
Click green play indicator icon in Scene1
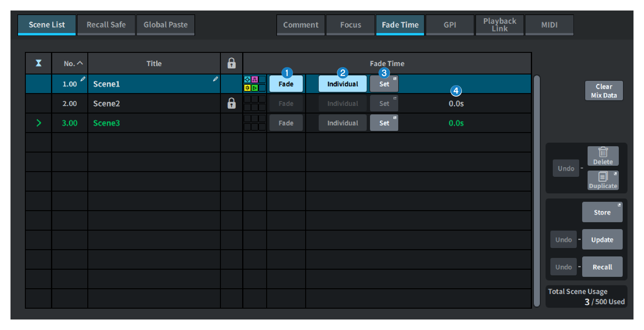pos(254,88)
